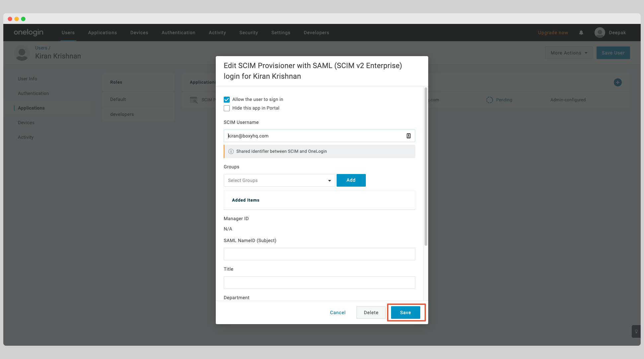Select the SCIM Provisioner application icon
This screenshot has height=359, width=644.
pyautogui.click(x=194, y=100)
